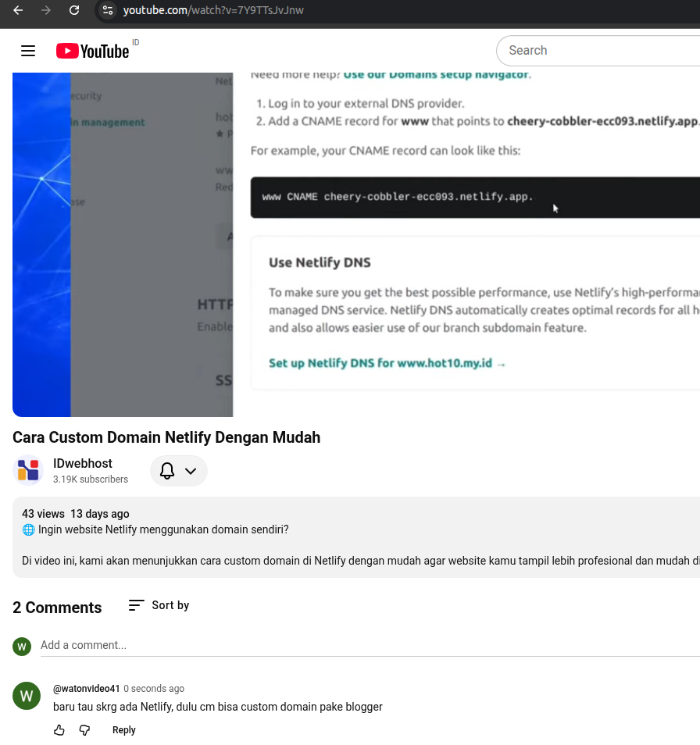Click the video title 'Cara Custom Domain Netlify'

(x=166, y=437)
